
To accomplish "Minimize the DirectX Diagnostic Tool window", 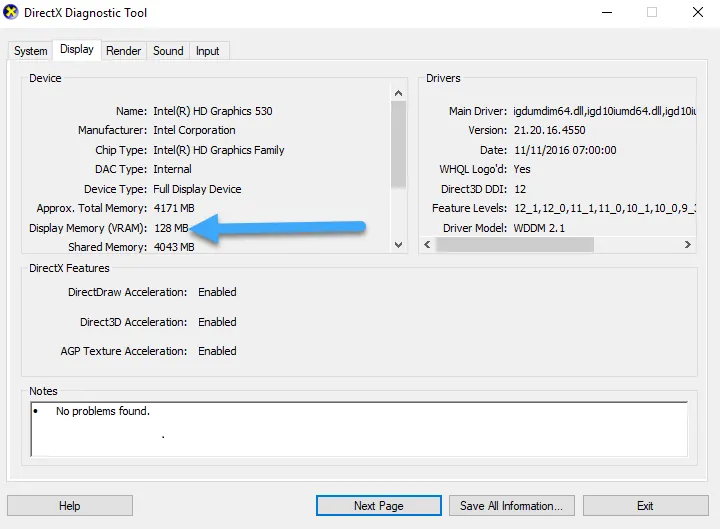I will [607, 12].
